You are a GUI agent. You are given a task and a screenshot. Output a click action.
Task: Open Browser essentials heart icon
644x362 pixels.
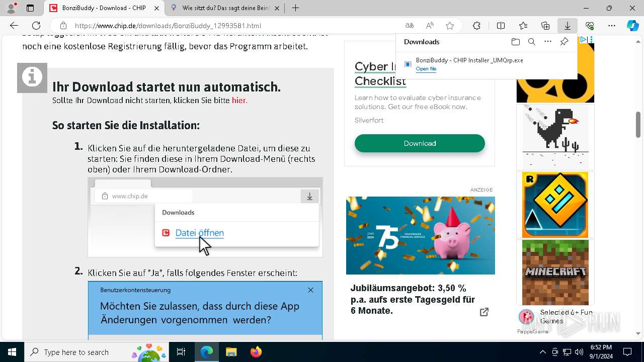(x=590, y=26)
